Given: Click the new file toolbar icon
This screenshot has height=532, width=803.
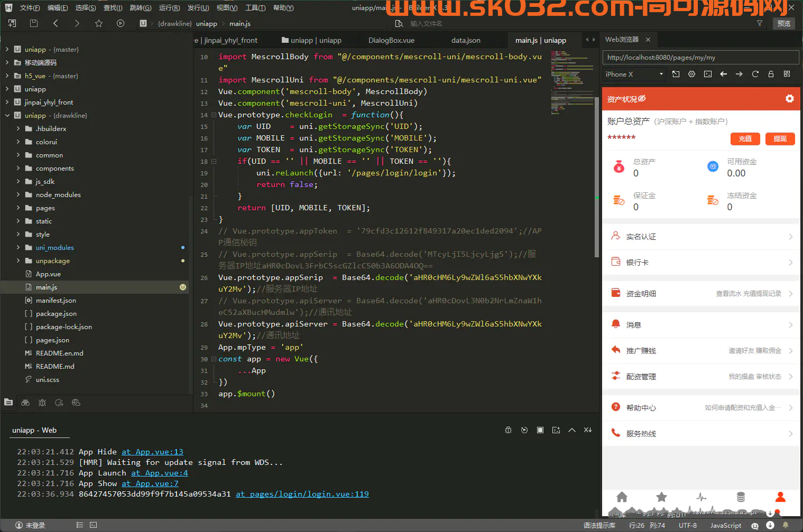Looking at the screenshot, I should pyautogui.click(x=12, y=23).
